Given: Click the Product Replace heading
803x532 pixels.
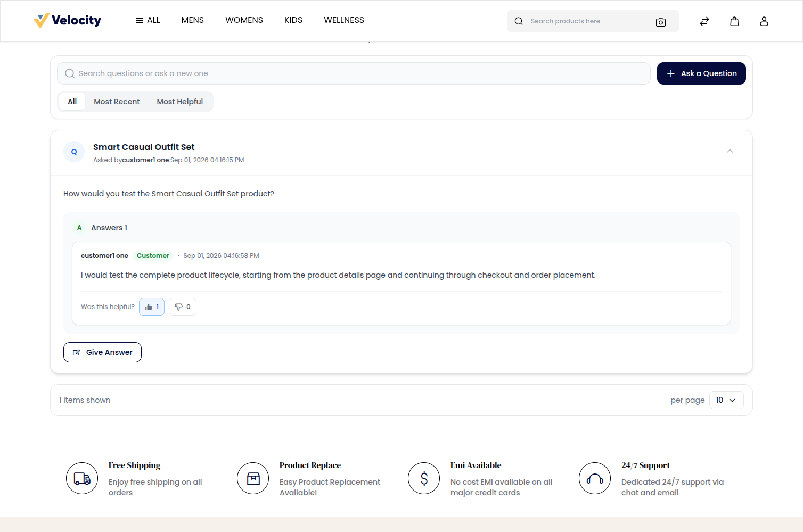Looking at the screenshot, I should (x=310, y=465).
